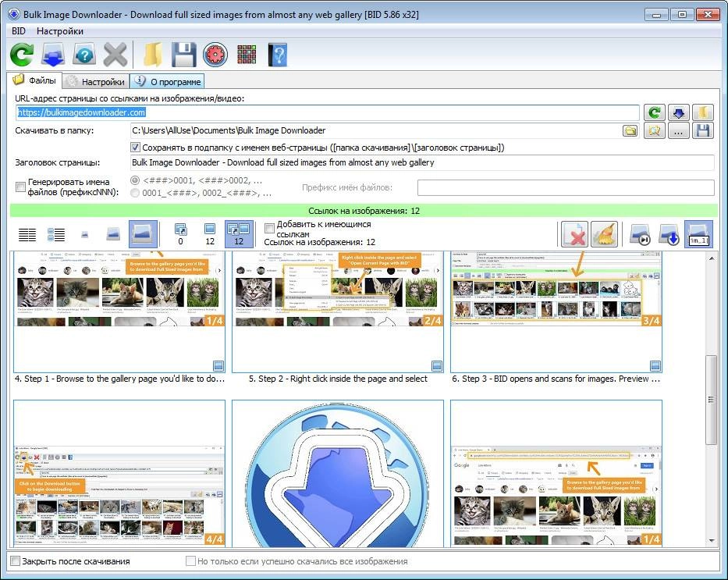Click the URL address input field
728x580 pixels.
coord(327,112)
